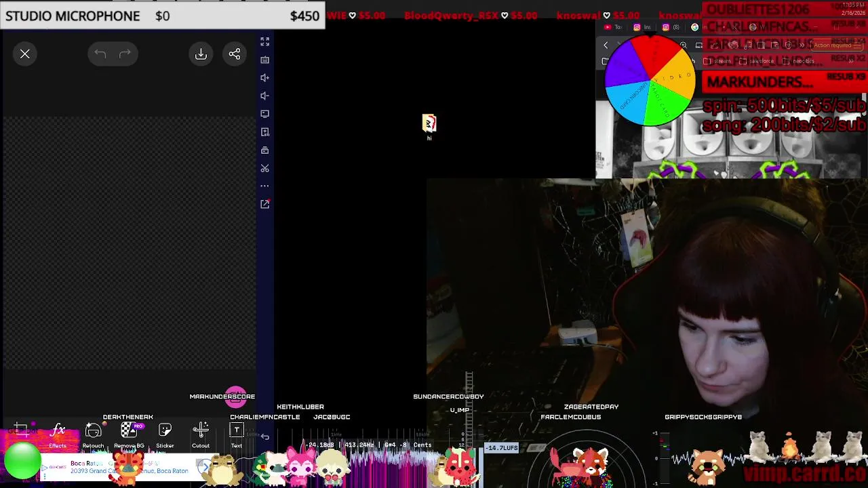Undo the last edit in photo editor
This screenshot has width=868, height=488.
tap(100, 54)
